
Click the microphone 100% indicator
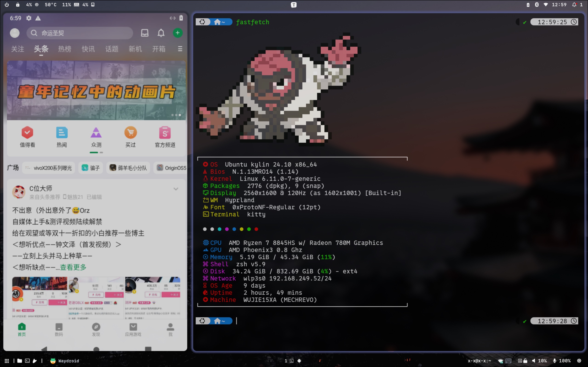click(x=562, y=361)
